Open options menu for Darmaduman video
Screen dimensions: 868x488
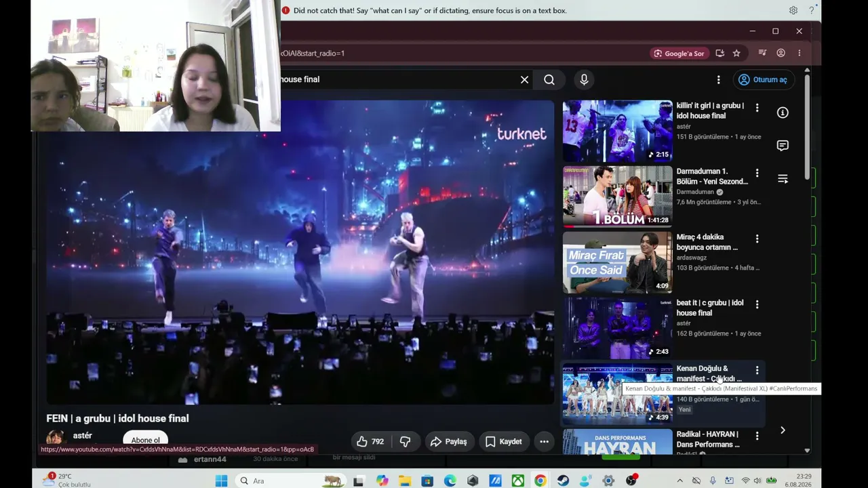[757, 174]
